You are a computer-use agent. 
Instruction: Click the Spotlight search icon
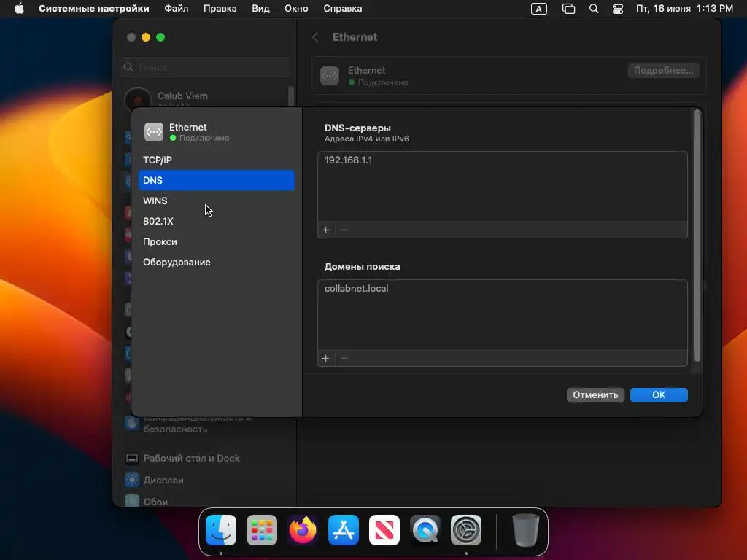tap(594, 9)
